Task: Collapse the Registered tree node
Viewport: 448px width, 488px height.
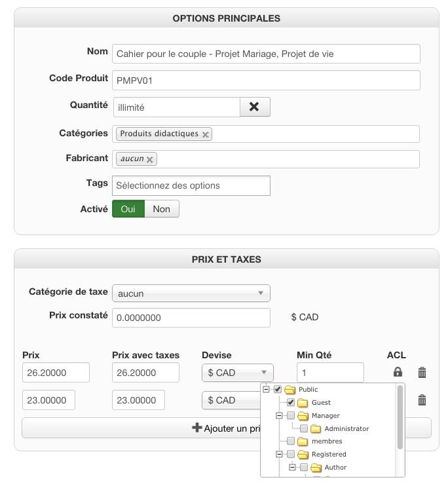Action: [x=279, y=454]
